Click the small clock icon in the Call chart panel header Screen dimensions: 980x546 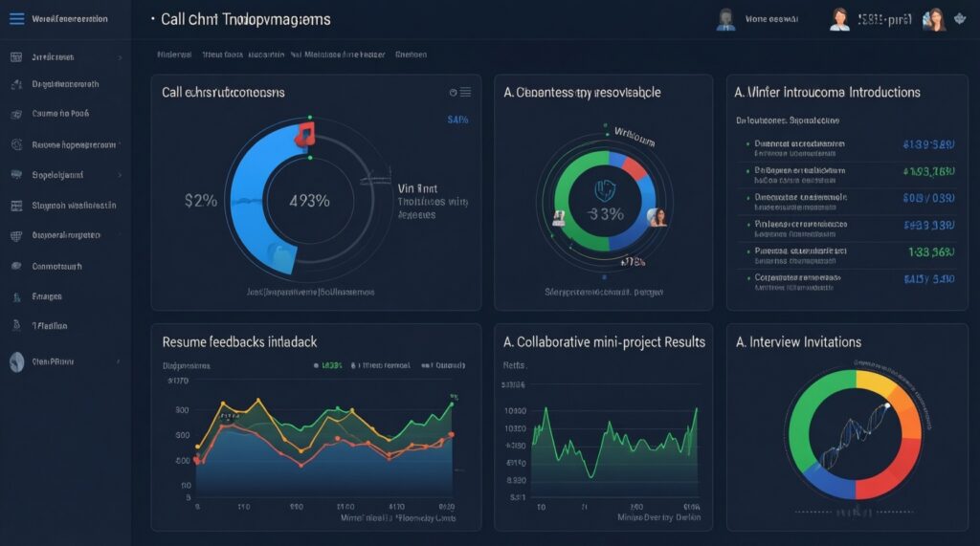point(453,93)
